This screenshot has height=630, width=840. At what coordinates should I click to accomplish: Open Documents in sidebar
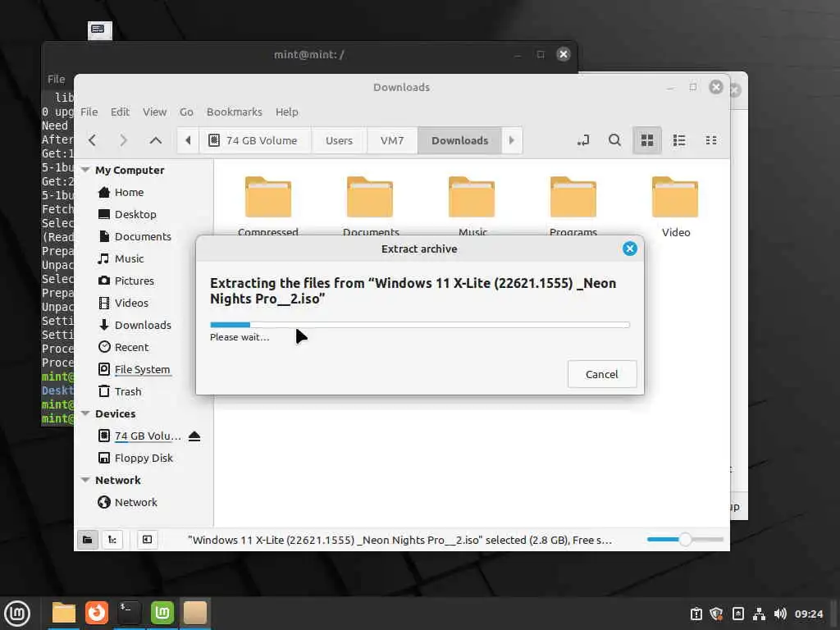(x=143, y=236)
